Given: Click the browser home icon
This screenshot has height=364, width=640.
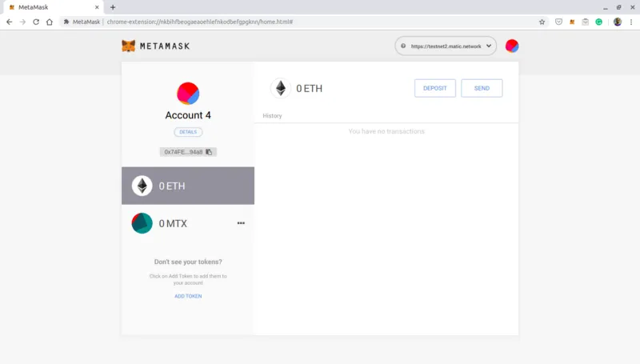Looking at the screenshot, I should coord(50,22).
